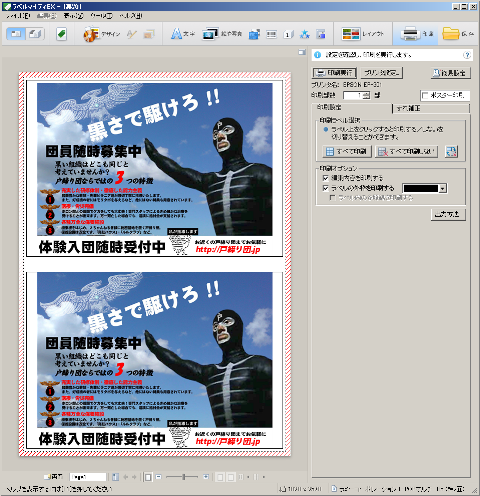Click the invert print selection icon button
480x496 pixels.
[x=451, y=151]
